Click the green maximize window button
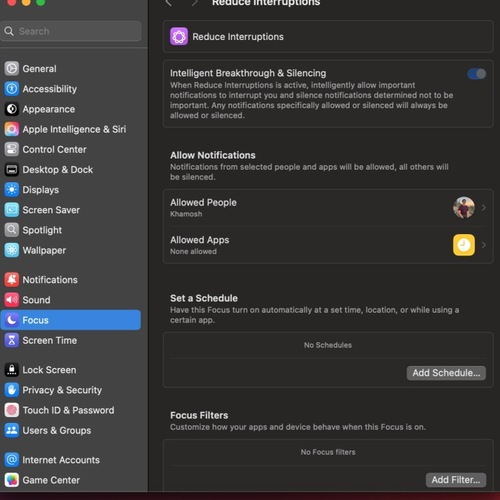The height and width of the screenshot is (500, 500). 41,2
